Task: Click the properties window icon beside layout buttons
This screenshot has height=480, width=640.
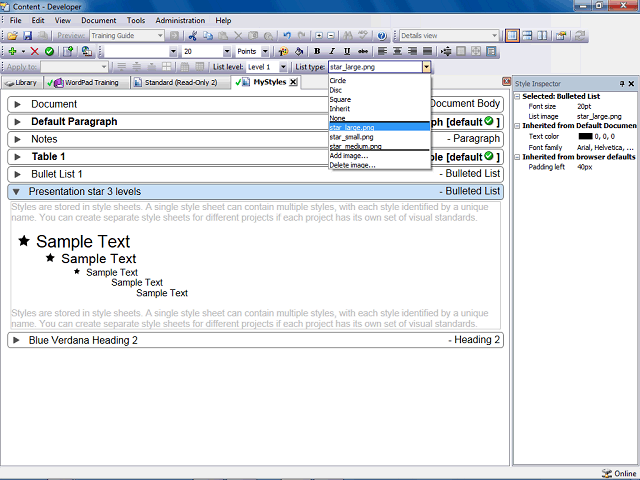Action: pos(561,36)
